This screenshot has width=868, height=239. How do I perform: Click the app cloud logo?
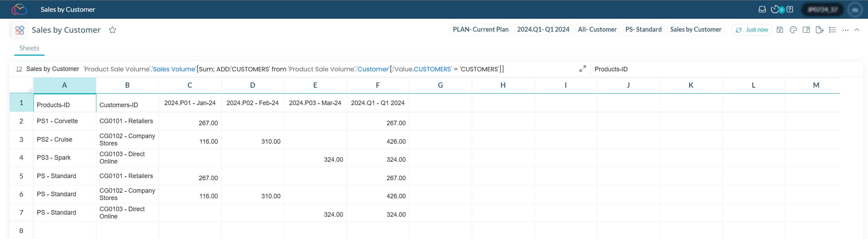click(19, 9)
